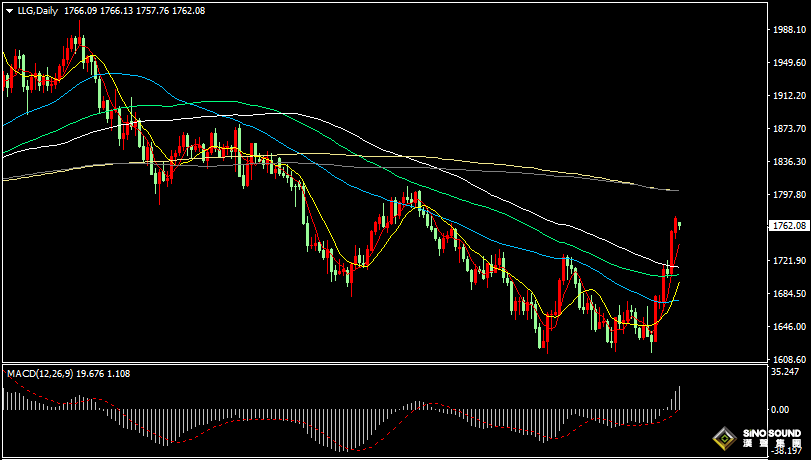811x460 pixels.
Task: Open the chart menu arrow beside LLG,Daily
Action: point(9,10)
